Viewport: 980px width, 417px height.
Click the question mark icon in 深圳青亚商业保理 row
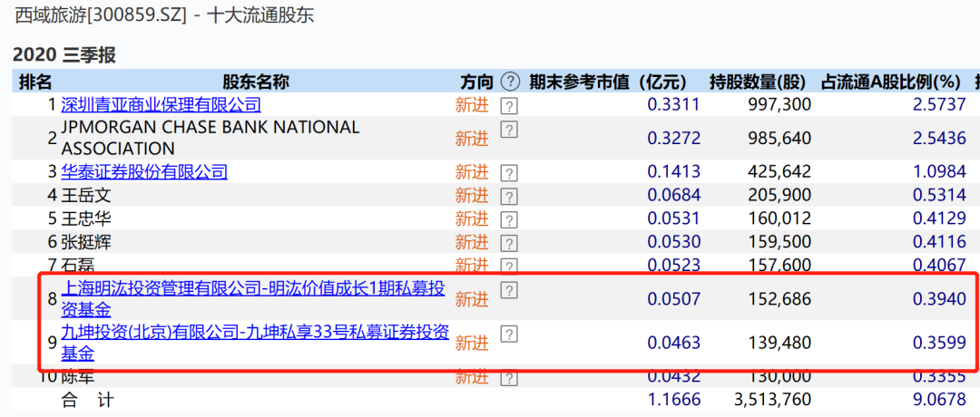coord(509,105)
